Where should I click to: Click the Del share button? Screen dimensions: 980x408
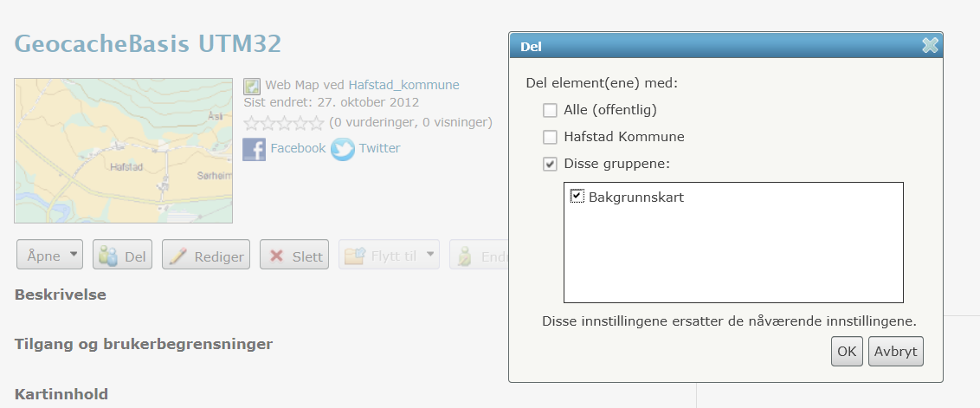pos(123,255)
